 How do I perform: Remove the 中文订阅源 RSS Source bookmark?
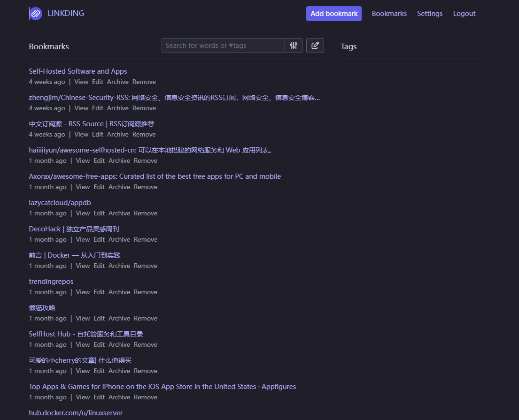coord(144,135)
